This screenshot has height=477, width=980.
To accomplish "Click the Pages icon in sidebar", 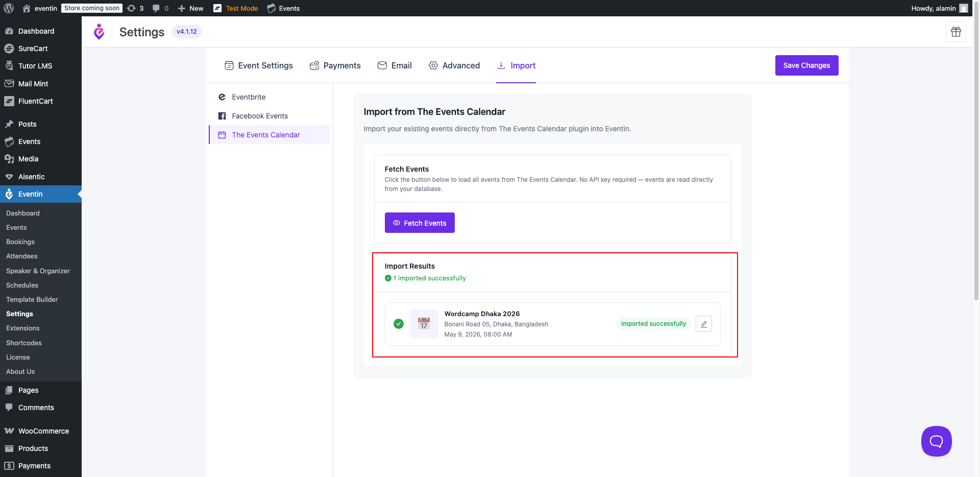I will pyautogui.click(x=9, y=390).
